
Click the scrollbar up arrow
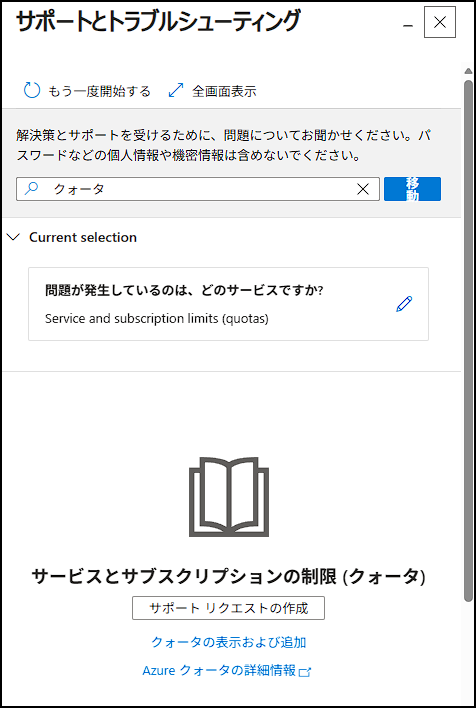[x=468, y=71]
